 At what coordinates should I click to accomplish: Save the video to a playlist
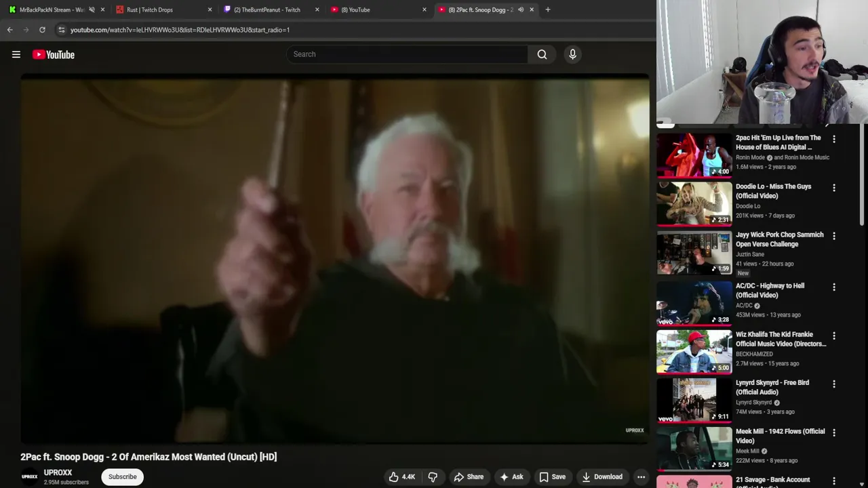[552, 476]
